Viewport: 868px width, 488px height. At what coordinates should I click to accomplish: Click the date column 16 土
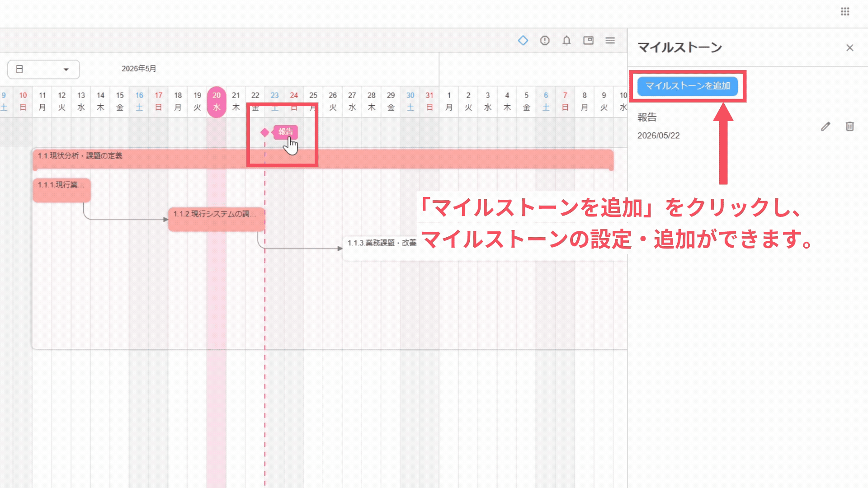(139, 102)
